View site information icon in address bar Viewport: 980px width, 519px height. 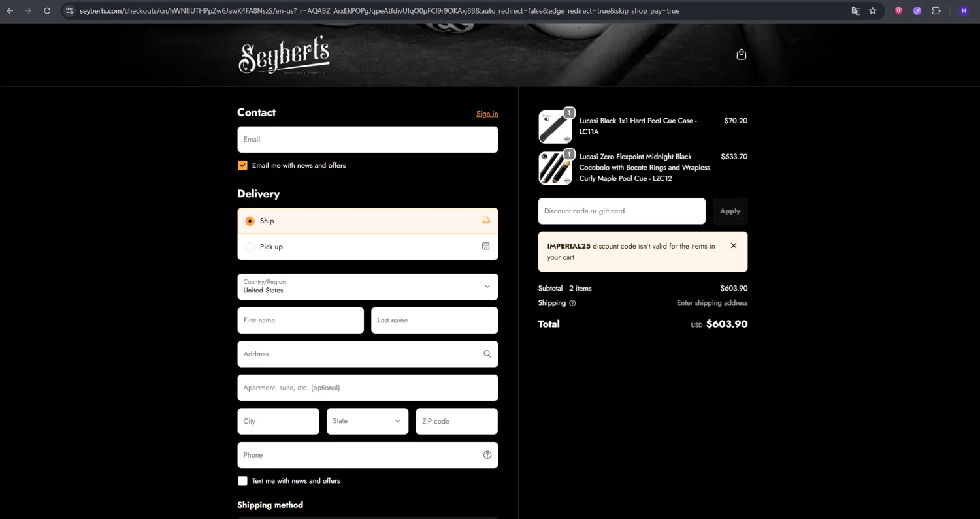tap(69, 10)
